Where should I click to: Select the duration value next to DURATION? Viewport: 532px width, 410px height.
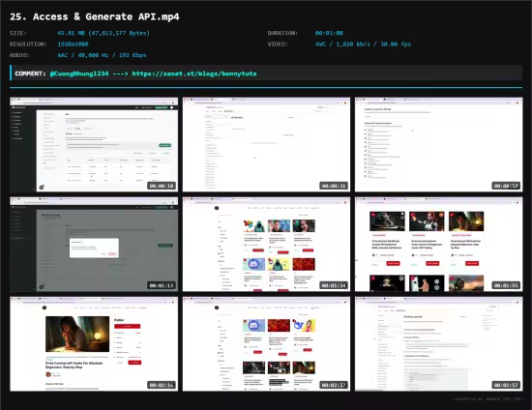click(x=329, y=33)
